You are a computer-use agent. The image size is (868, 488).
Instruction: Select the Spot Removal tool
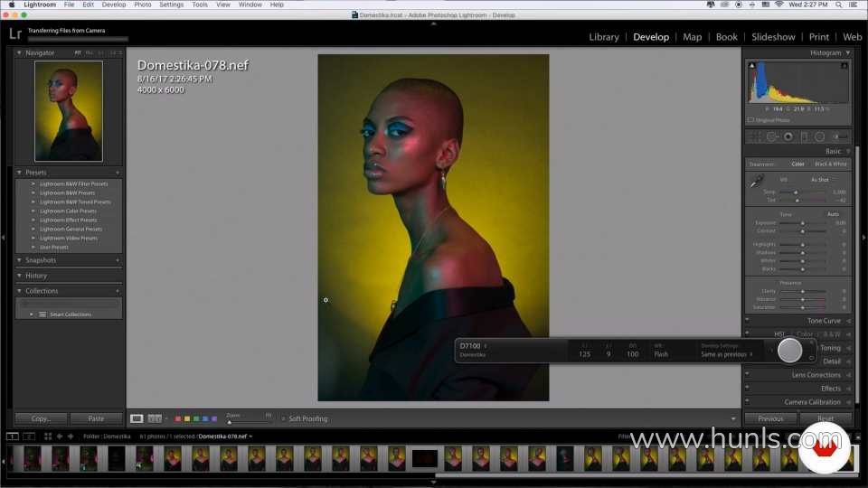771,136
